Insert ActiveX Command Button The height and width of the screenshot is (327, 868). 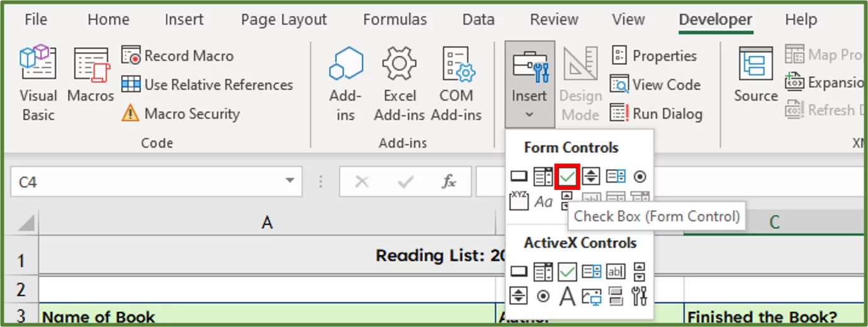pos(519,272)
